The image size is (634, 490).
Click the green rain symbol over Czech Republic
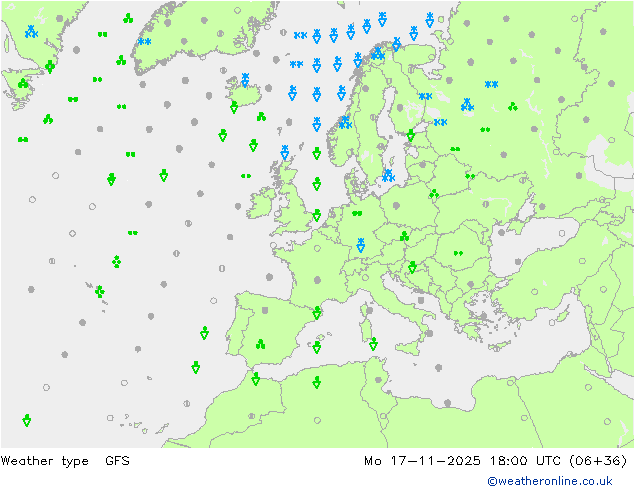point(404,236)
